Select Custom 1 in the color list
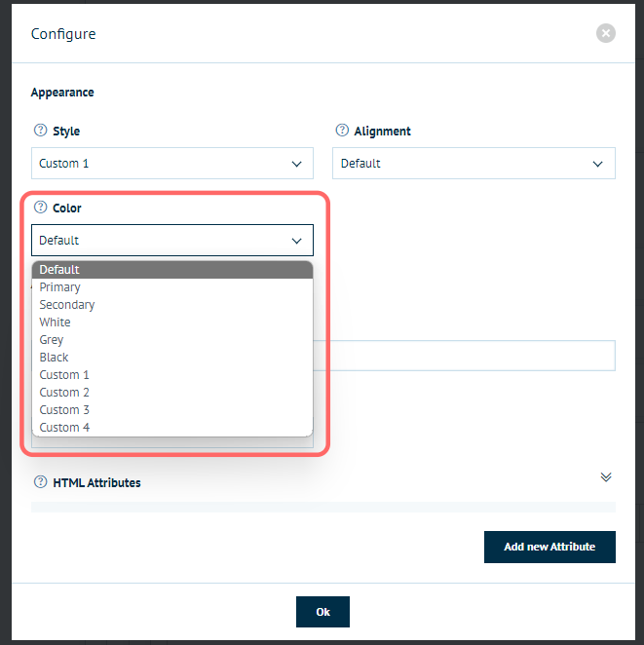The width and height of the screenshot is (644, 645). tap(172, 375)
